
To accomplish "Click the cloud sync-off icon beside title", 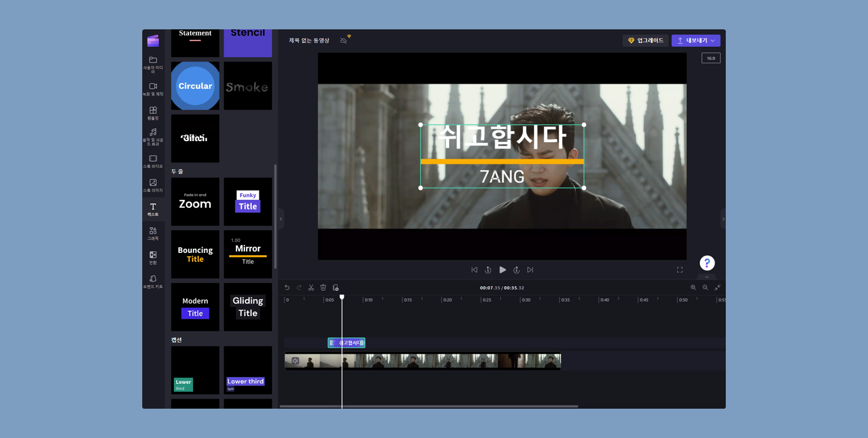I will (x=344, y=41).
